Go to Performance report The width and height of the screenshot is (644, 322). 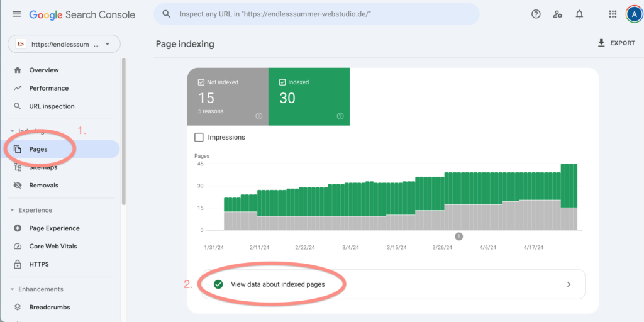coord(48,88)
